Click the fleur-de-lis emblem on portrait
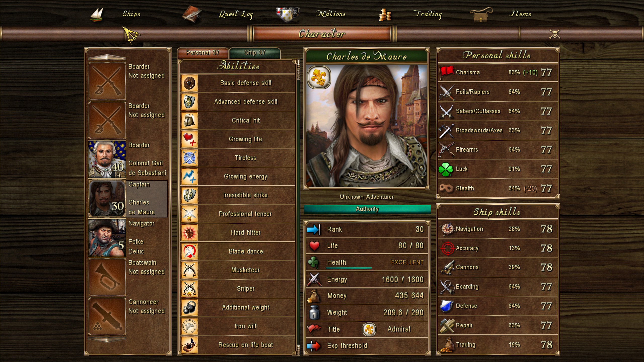The image size is (644, 362). (319, 77)
